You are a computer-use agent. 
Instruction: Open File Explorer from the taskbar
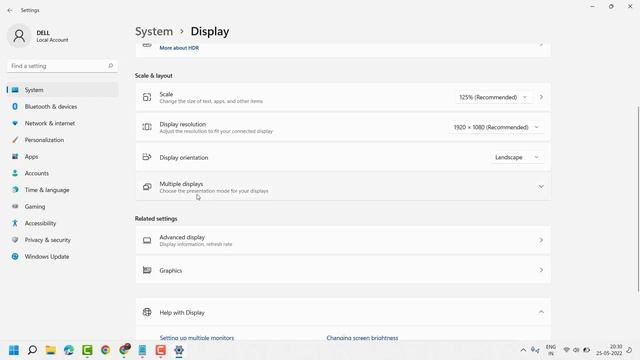[51, 350]
